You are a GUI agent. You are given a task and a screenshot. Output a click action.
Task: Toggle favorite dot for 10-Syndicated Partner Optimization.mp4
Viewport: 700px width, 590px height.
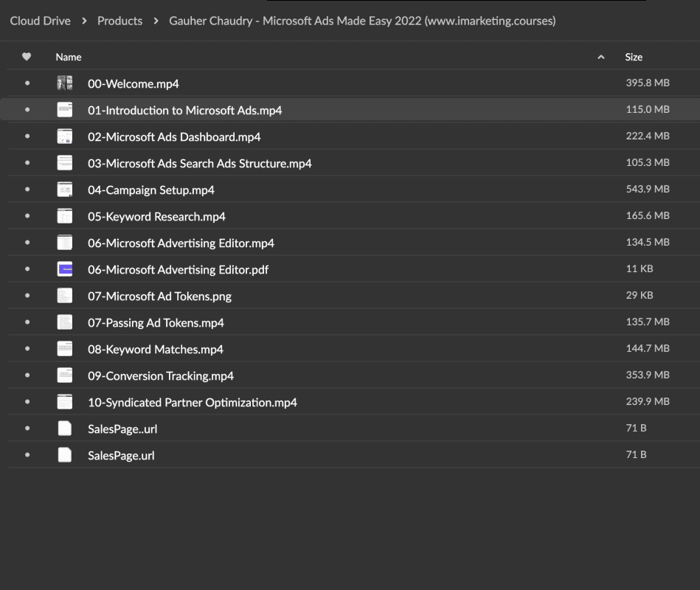[x=27, y=402]
